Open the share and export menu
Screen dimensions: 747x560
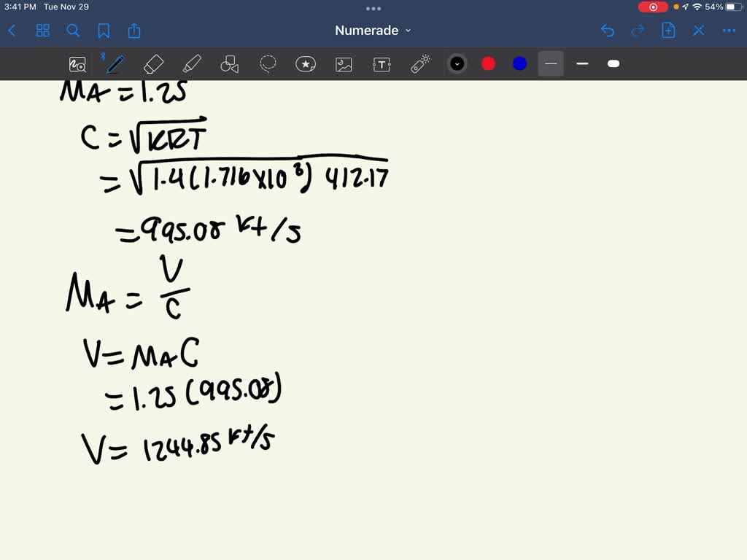(134, 31)
